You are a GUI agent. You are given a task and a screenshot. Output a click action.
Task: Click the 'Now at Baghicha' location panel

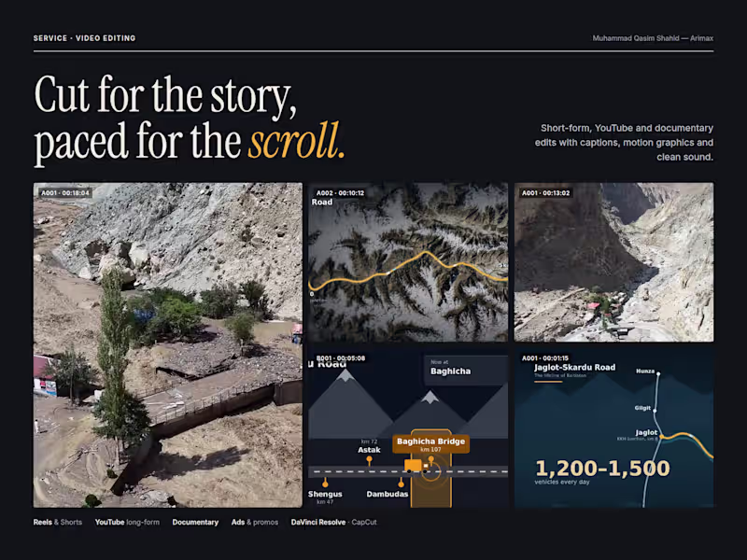click(465, 370)
